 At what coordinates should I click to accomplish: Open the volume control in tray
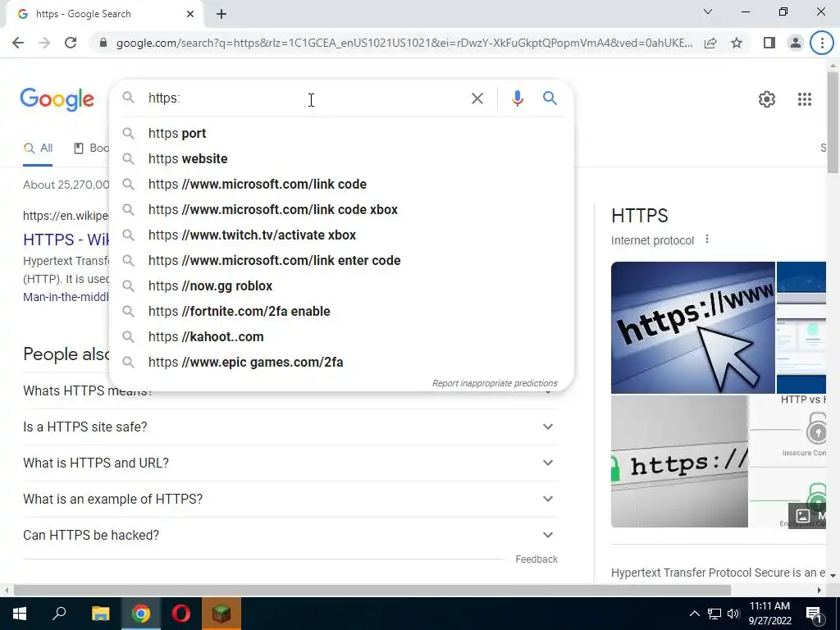733,614
